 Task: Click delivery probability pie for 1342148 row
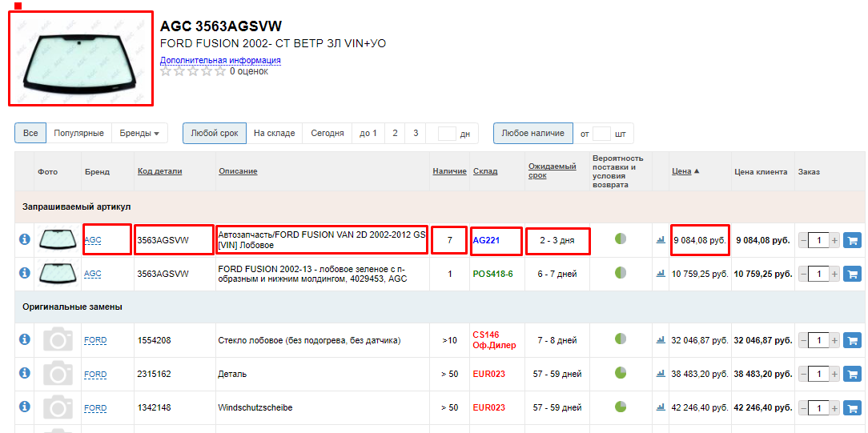click(x=621, y=407)
